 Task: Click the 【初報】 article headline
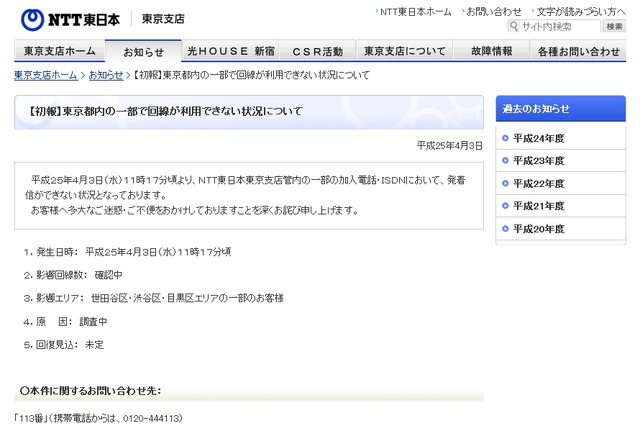[166, 111]
